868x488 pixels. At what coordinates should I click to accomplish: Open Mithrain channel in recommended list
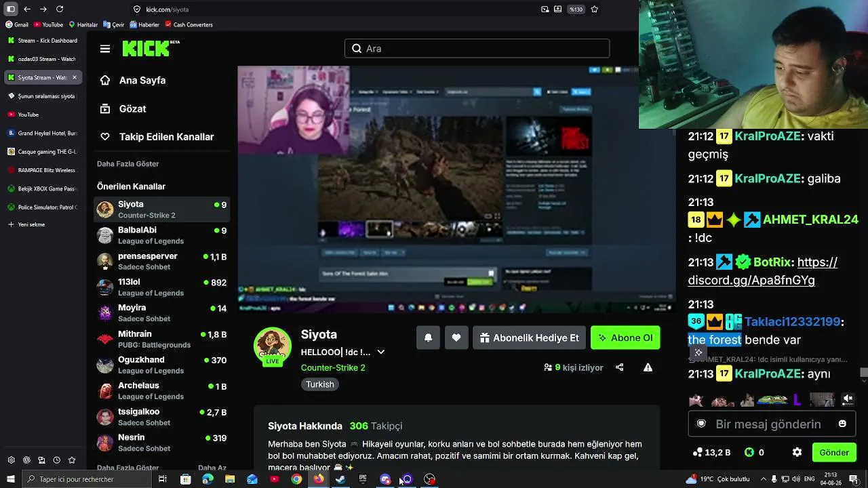click(x=161, y=339)
